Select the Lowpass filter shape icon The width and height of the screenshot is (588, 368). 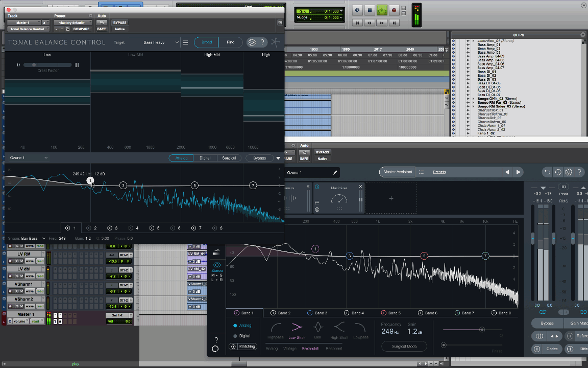point(360,328)
